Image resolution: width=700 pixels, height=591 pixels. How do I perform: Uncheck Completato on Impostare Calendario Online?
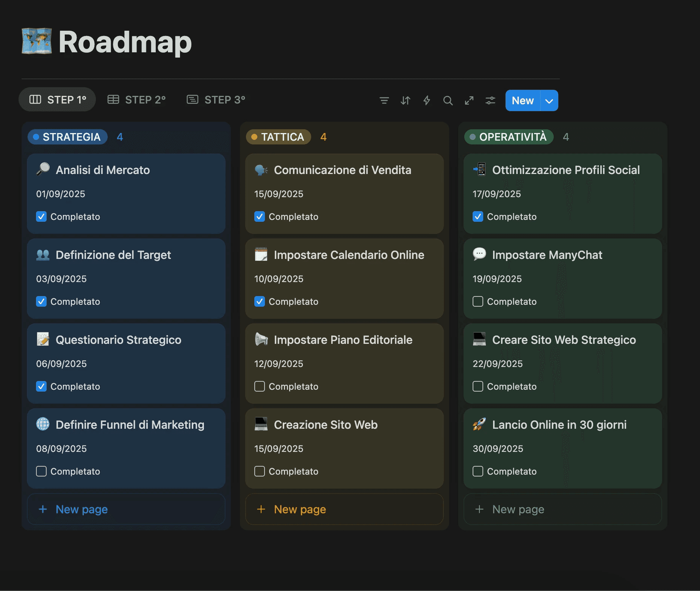coord(260,301)
